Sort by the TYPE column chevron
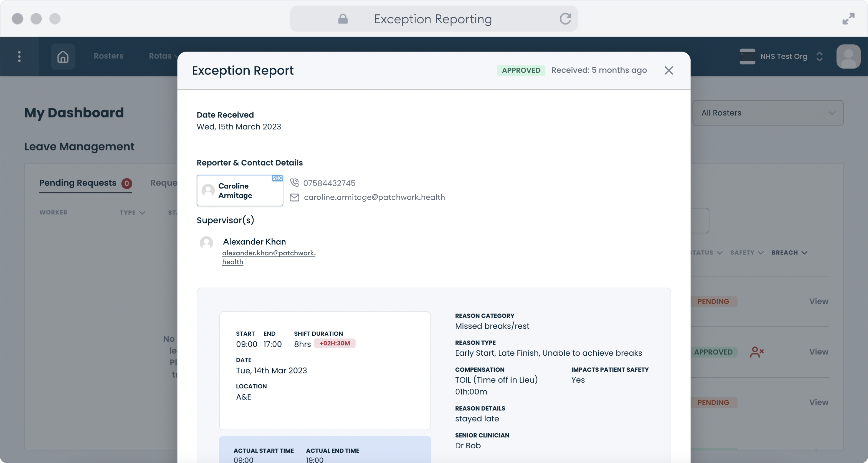The width and height of the screenshot is (868, 463). click(x=142, y=212)
